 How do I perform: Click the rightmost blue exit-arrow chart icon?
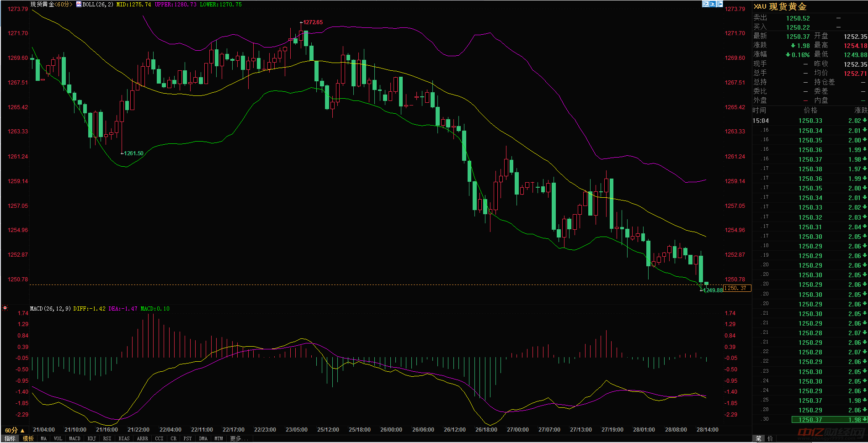click(720, 4)
